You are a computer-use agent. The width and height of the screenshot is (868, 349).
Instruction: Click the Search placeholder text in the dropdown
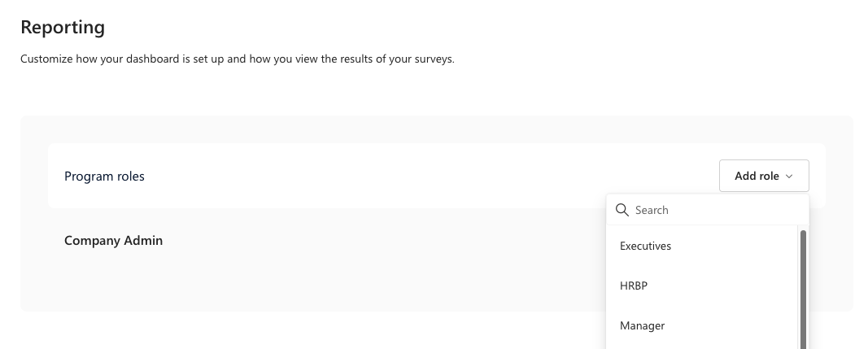[x=652, y=210]
